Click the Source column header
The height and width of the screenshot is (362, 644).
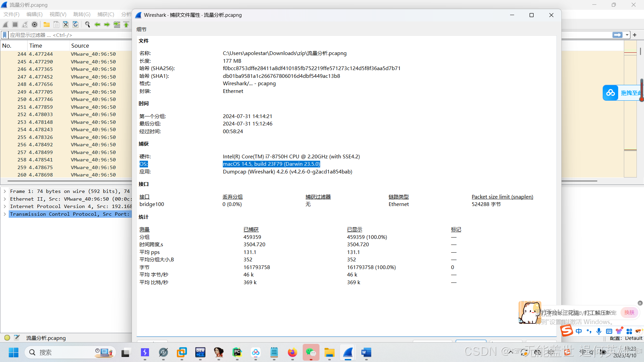click(101, 46)
